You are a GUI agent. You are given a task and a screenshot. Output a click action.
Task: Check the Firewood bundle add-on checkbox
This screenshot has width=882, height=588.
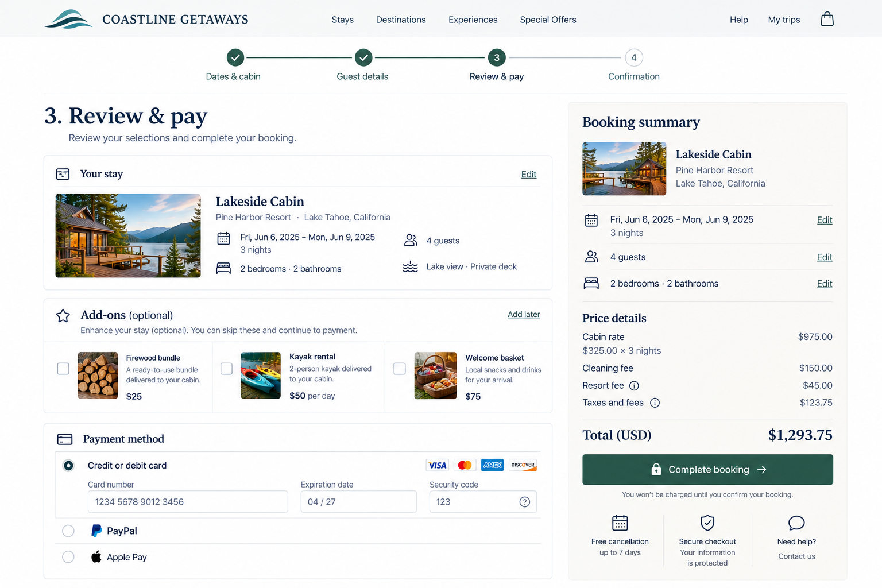tap(63, 369)
